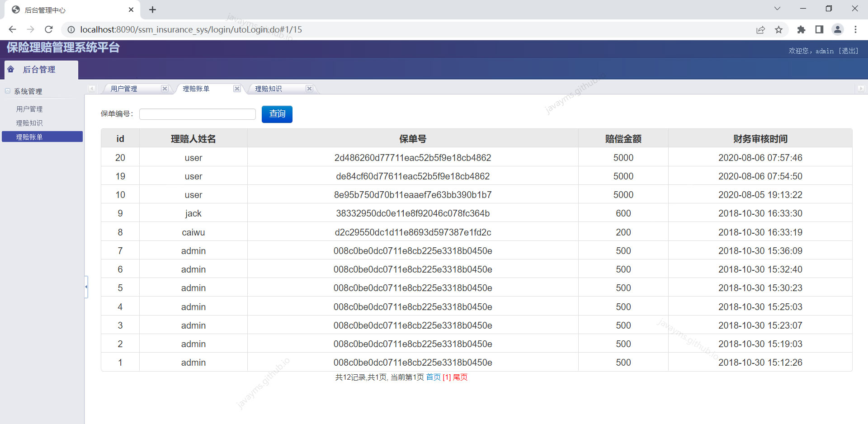Click the share icon in the address bar
The width and height of the screenshot is (868, 424).
tap(761, 29)
